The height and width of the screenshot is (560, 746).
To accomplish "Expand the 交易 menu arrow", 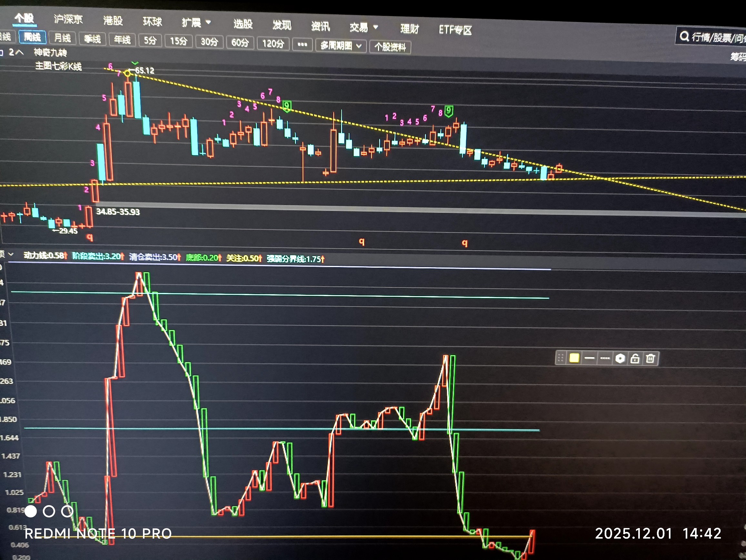I will click(x=376, y=27).
